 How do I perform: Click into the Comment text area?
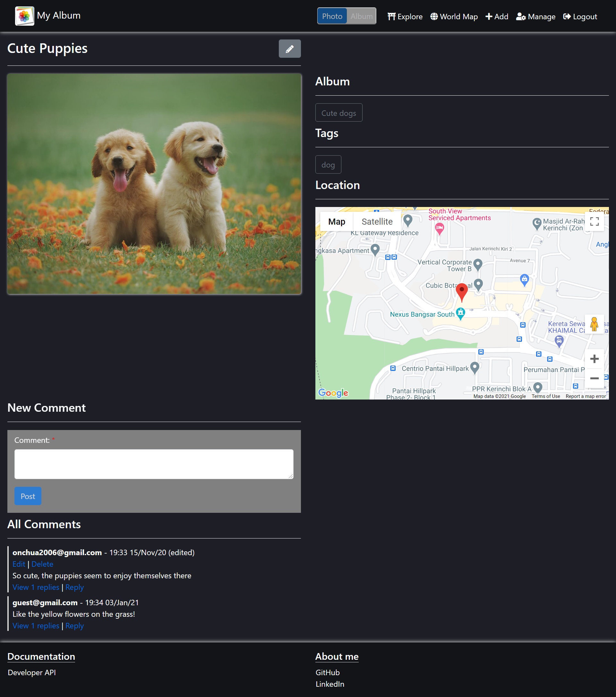point(154,464)
